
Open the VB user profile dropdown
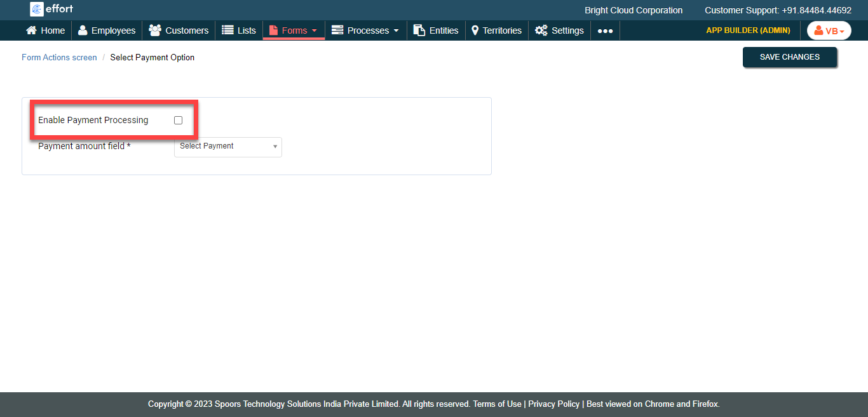[829, 30]
